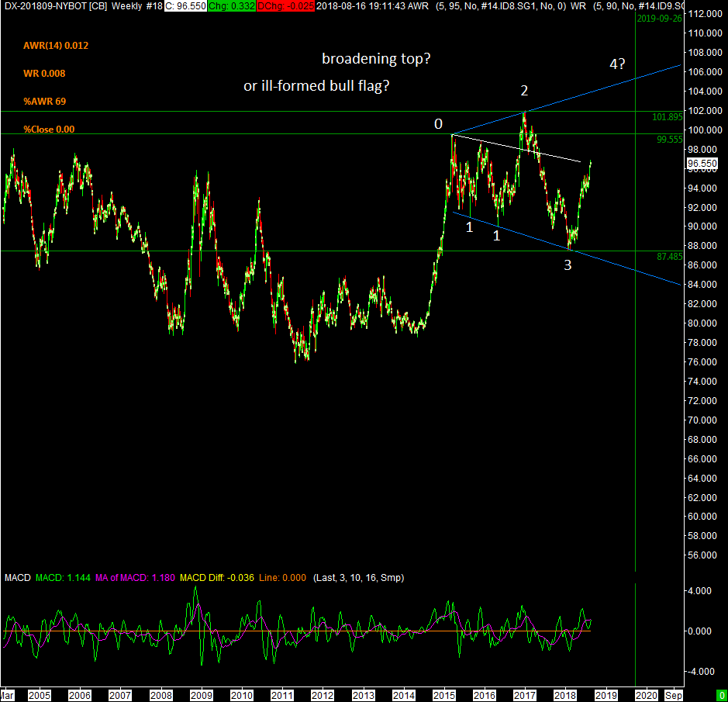Click the 'or ill-formed bull flag?' annotation
This screenshot has height=702, width=728.
pyautogui.click(x=316, y=85)
